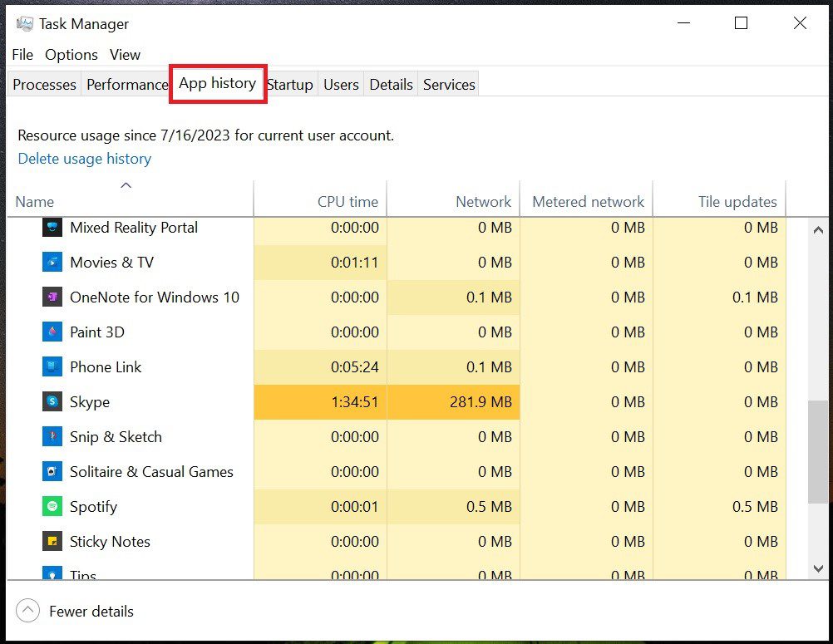Screen dimensions: 833x644
Task: Click the Task Manager title bar icon
Action: [24, 24]
